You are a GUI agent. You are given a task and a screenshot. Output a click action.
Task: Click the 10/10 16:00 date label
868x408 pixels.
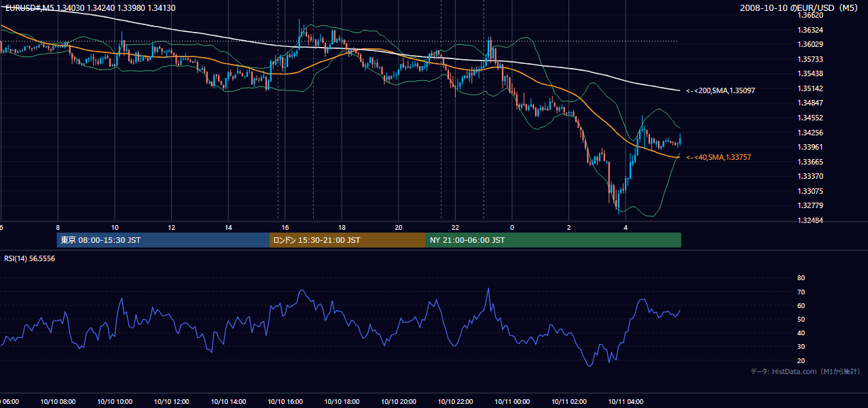point(285,402)
